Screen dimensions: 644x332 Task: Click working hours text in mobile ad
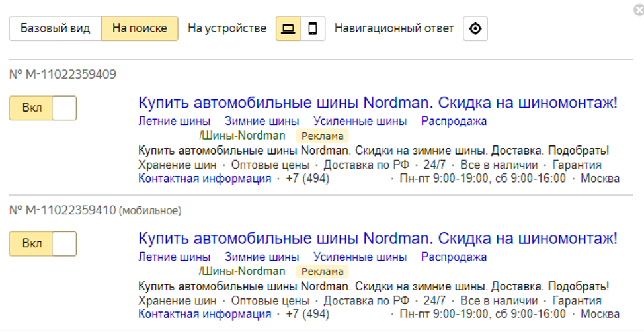click(483, 314)
